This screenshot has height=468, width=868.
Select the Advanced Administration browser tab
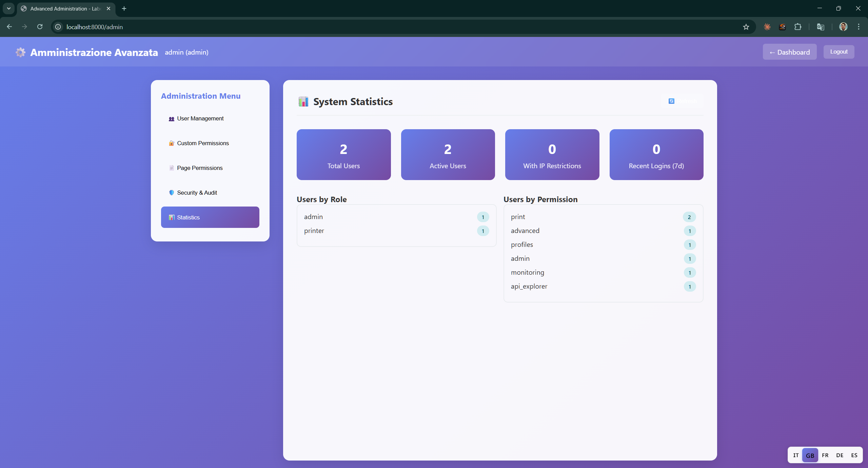[x=66, y=8]
